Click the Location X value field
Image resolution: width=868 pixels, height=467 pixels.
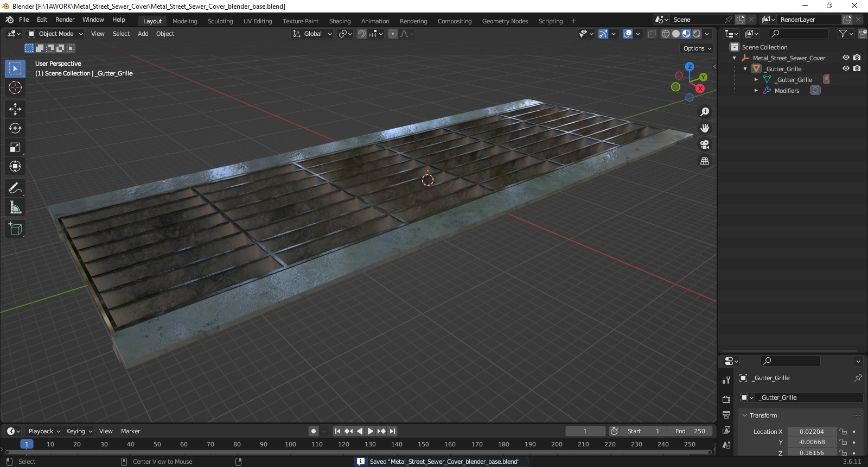811,432
